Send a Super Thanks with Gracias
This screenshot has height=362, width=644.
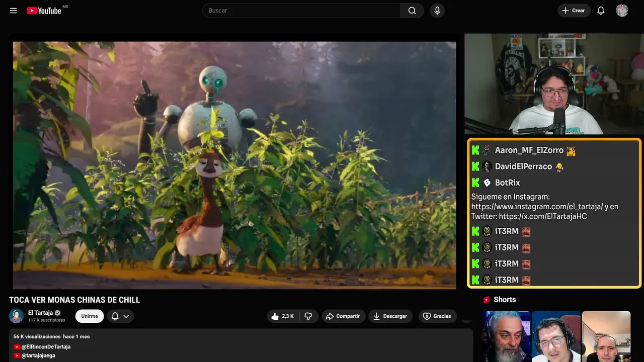[x=437, y=316]
